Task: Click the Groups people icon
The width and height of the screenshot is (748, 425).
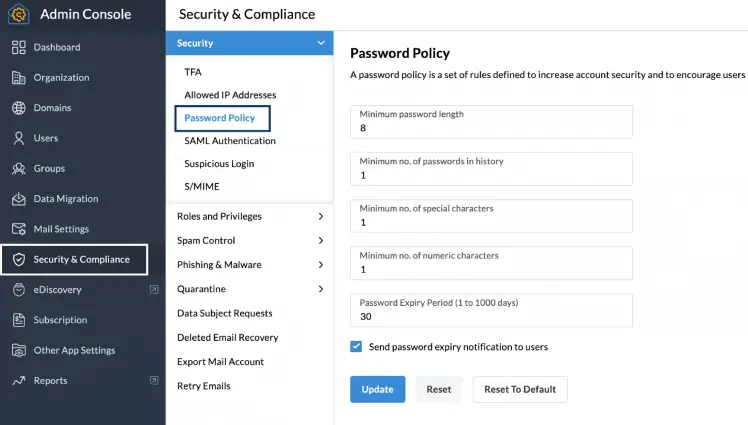Action: [x=19, y=169]
